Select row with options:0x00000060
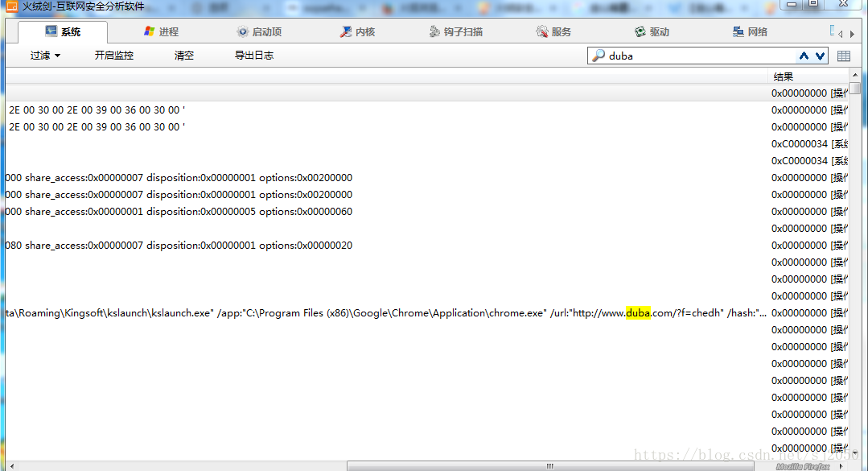The height and width of the screenshot is (471, 868). click(x=426, y=212)
